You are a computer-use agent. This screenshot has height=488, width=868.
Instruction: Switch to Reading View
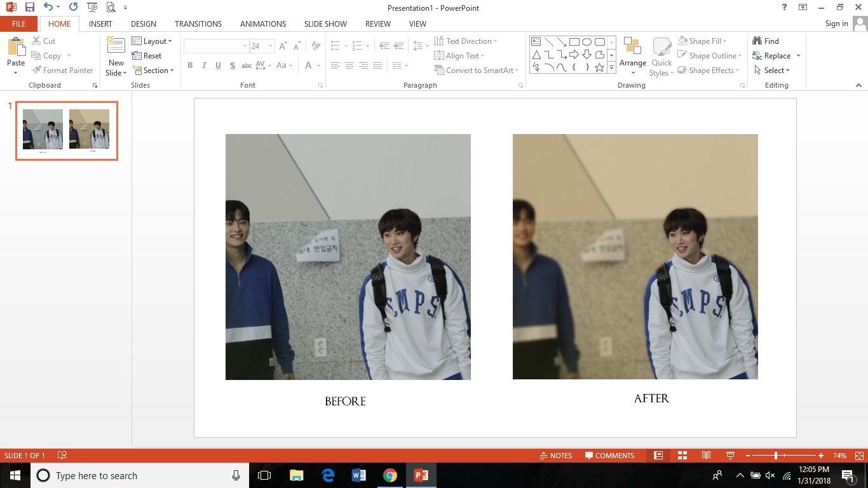[706, 456]
